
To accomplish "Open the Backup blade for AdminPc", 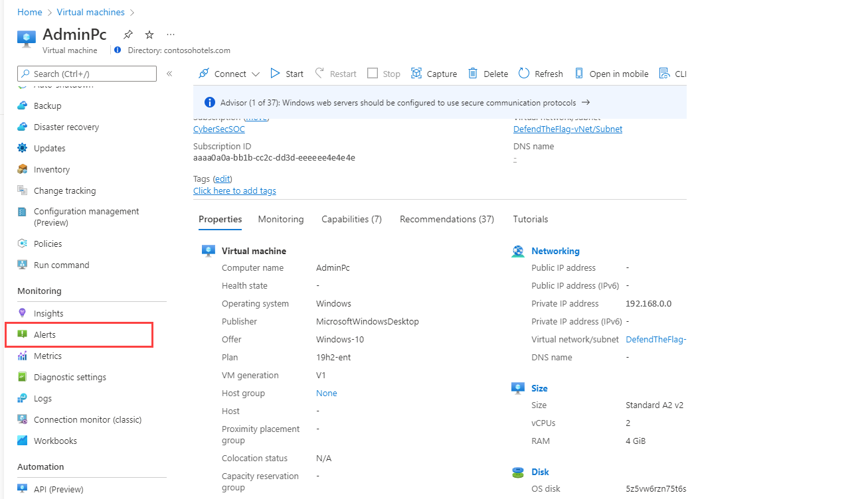I will [46, 106].
